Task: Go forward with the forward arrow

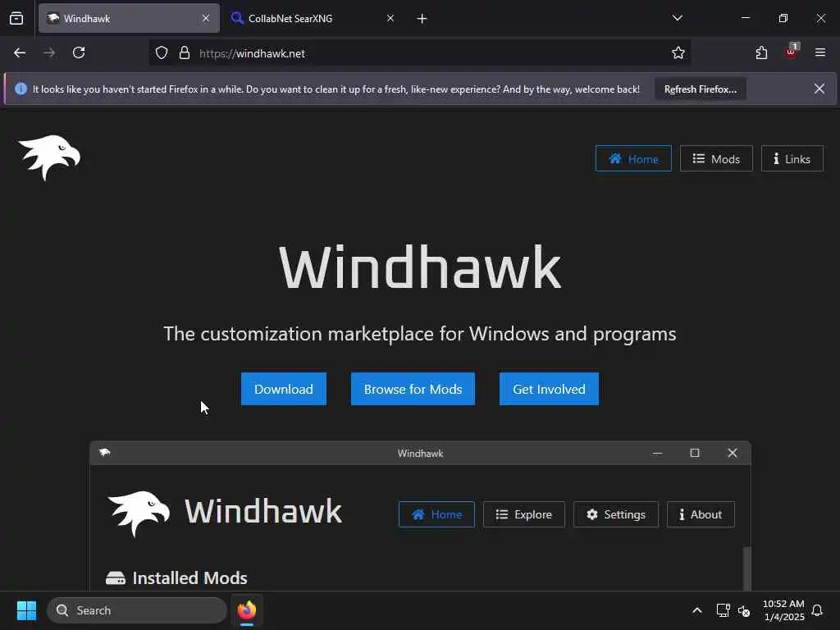Action: click(49, 52)
